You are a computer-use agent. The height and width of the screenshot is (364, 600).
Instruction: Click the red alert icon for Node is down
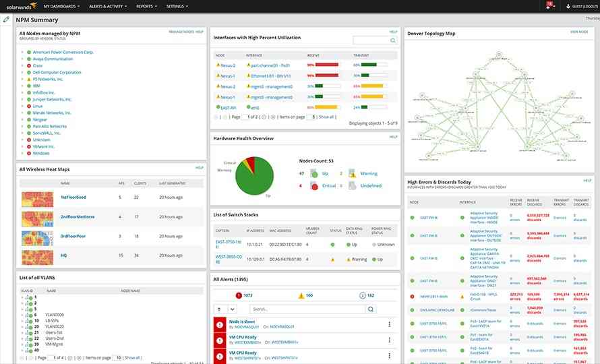click(x=220, y=325)
